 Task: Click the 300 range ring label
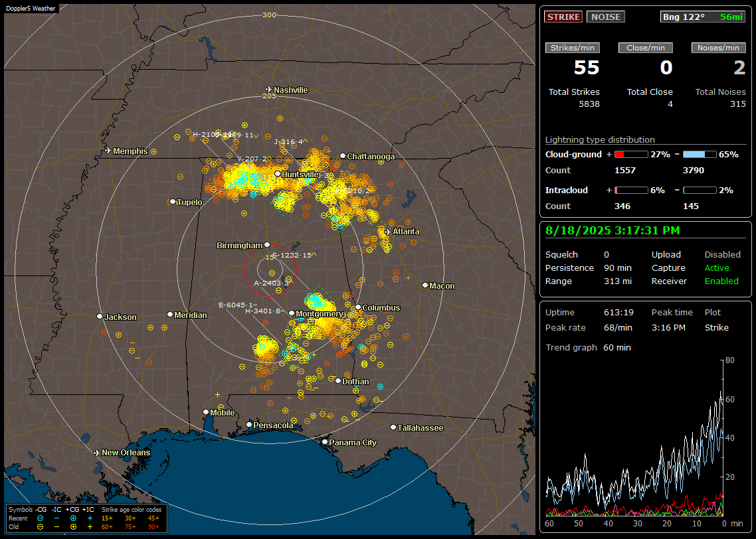[269, 15]
